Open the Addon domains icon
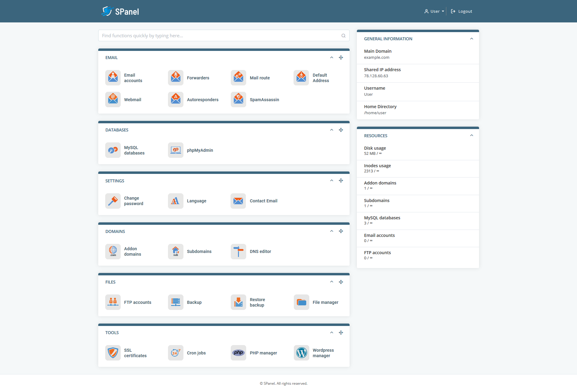The image size is (577, 392). (113, 251)
